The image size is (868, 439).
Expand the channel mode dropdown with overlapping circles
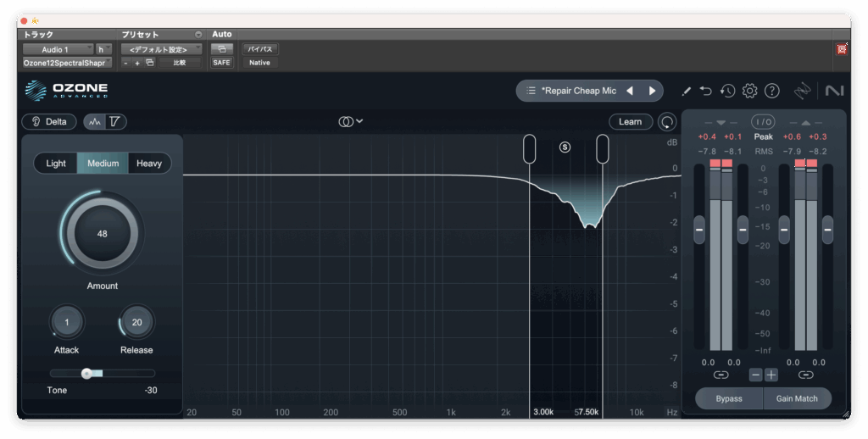click(350, 122)
